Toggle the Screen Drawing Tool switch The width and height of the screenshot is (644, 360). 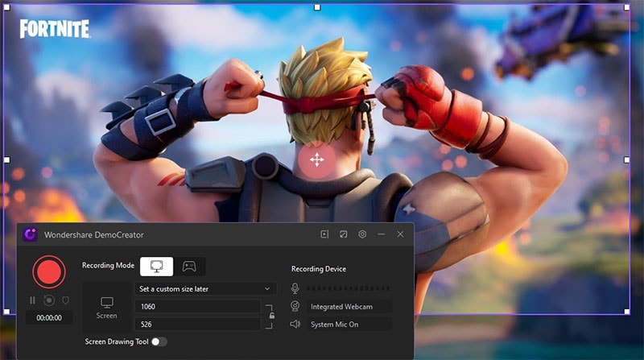pyautogui.click(x=159, y=341)
